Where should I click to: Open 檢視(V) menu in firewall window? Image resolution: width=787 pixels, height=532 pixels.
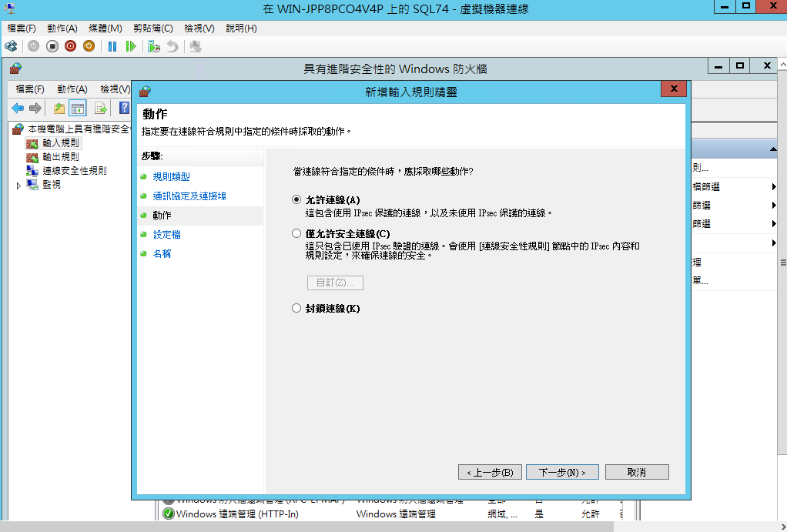coord(116,89)
